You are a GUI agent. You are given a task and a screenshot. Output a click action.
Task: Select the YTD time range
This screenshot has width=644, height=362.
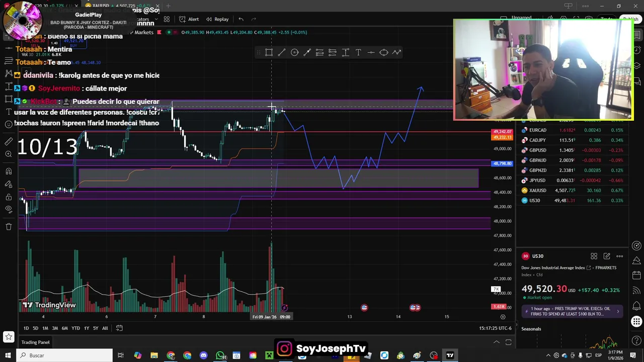coord(75,328)
